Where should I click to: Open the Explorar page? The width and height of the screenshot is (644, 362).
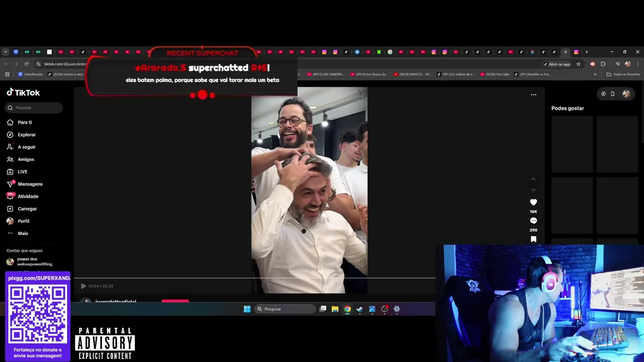click(x=21, y=135)
